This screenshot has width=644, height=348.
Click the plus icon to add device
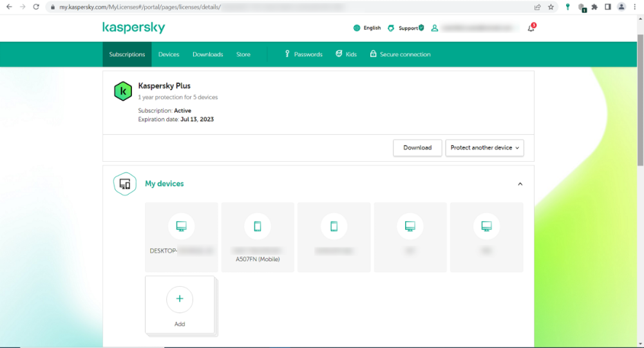coord(180,299)
